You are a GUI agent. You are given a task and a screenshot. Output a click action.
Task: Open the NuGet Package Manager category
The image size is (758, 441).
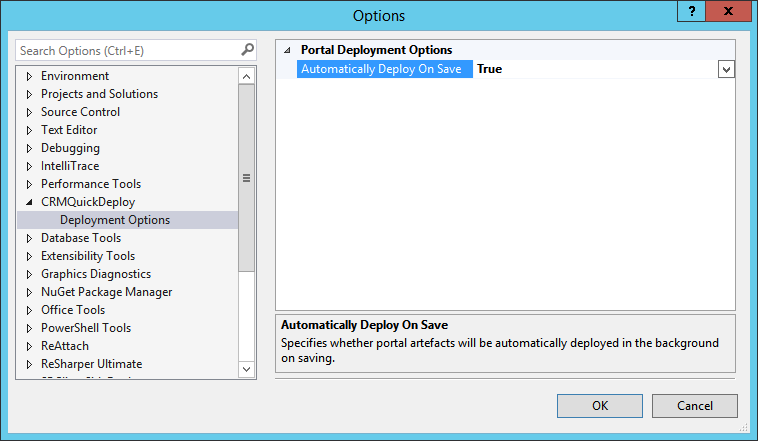(106, 292)
